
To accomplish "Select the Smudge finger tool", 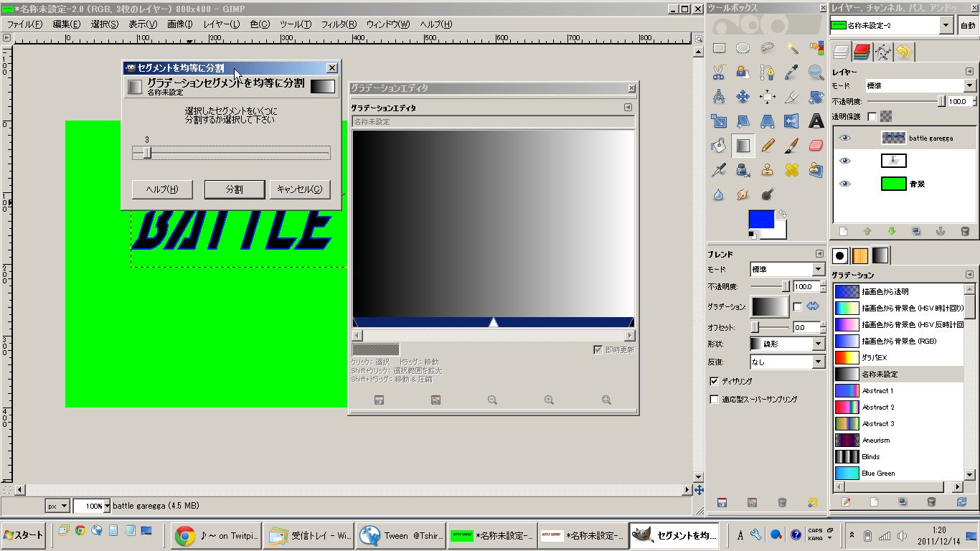I will [x=743, y=194].
